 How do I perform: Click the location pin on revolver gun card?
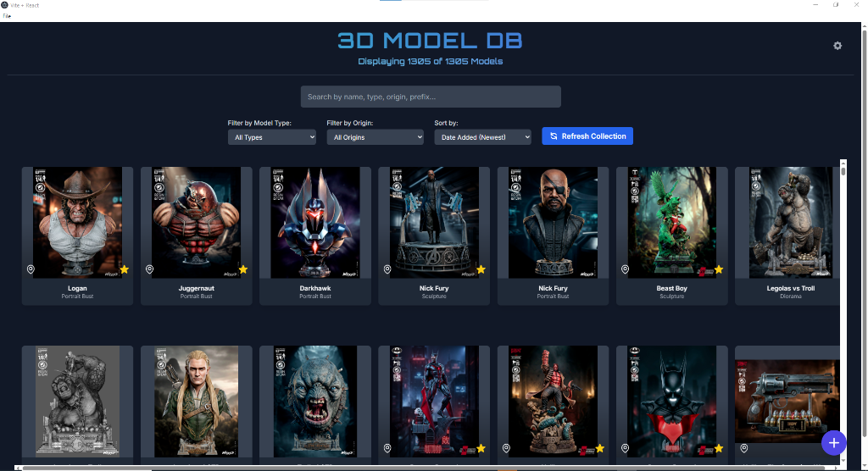point(744,448)
